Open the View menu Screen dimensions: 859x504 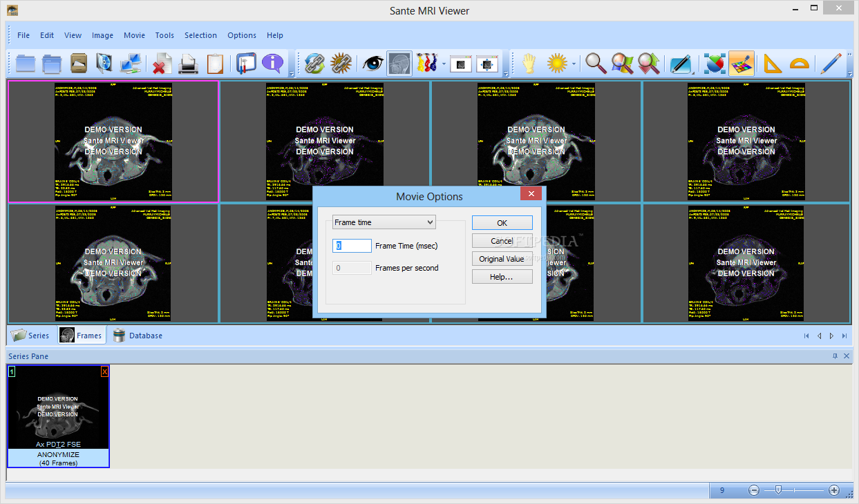pos(73,35)
